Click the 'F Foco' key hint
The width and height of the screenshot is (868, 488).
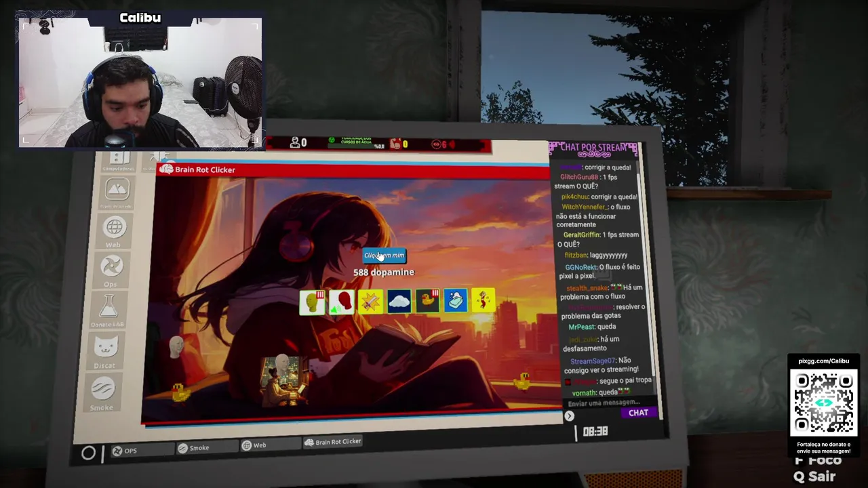pyautogui.click(x=818, y=461)
